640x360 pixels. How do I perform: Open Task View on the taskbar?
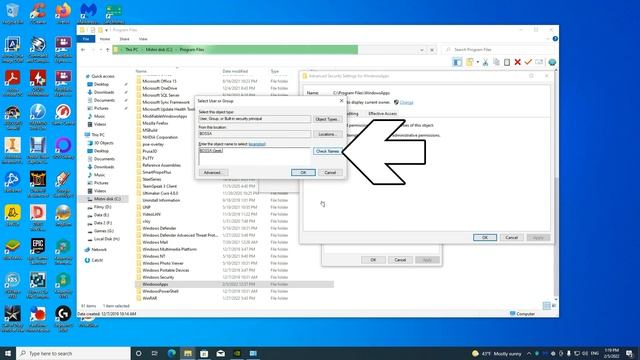coord(154,353)
